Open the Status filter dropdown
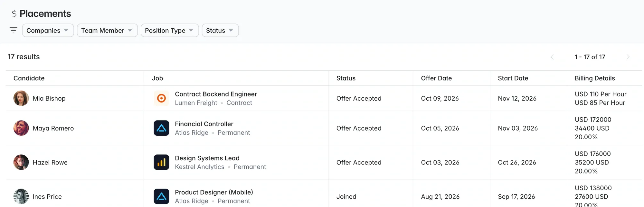Viewport: 644px width, 207px height. tap(220, 30)
